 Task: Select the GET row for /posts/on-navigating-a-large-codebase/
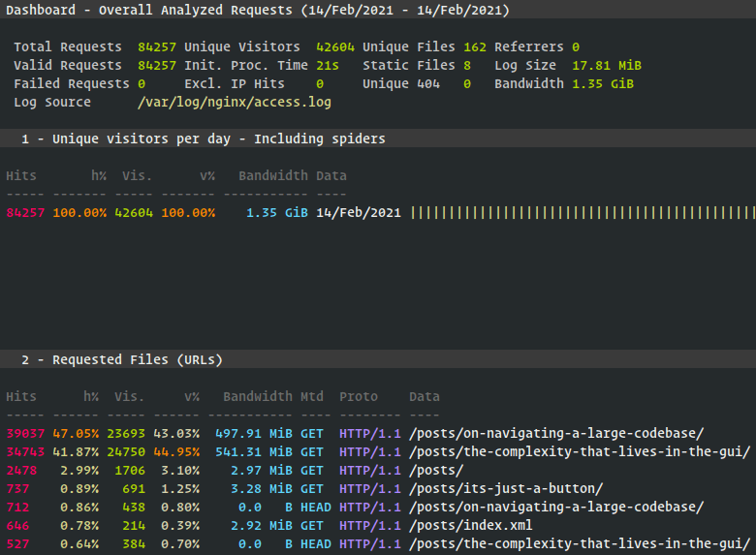point(555,433)
